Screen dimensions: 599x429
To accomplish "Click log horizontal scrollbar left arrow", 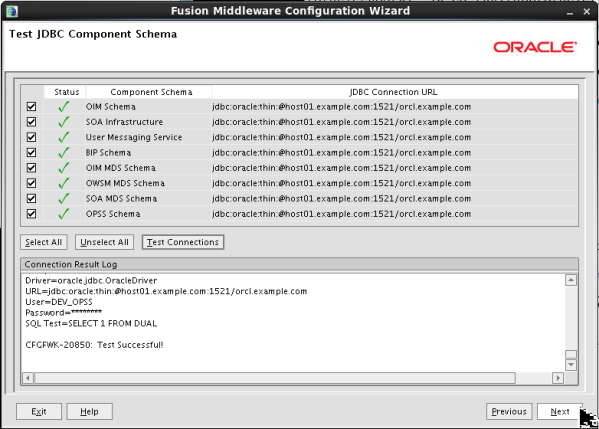I will [x=28, y=378].
